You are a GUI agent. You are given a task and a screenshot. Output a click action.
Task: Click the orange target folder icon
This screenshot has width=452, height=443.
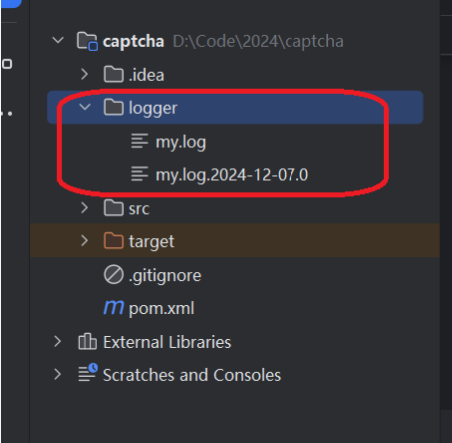coord(114,241)
